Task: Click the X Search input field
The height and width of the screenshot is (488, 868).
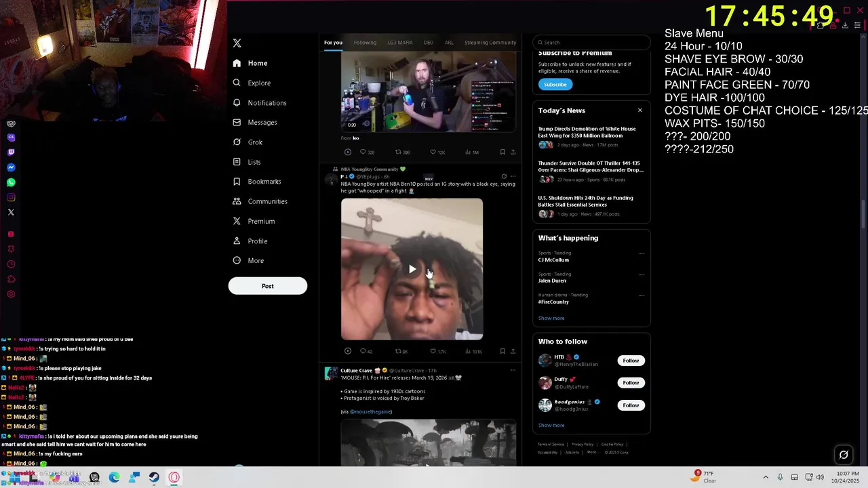Action: tap(591, 42)
